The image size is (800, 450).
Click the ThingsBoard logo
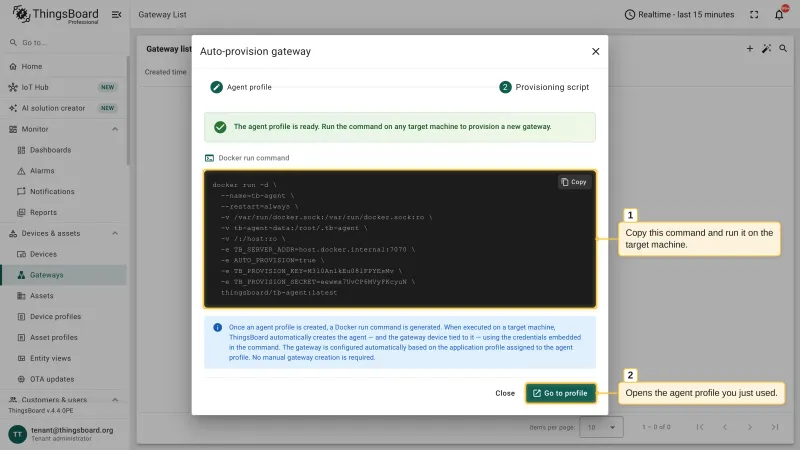tap(55, 14)
